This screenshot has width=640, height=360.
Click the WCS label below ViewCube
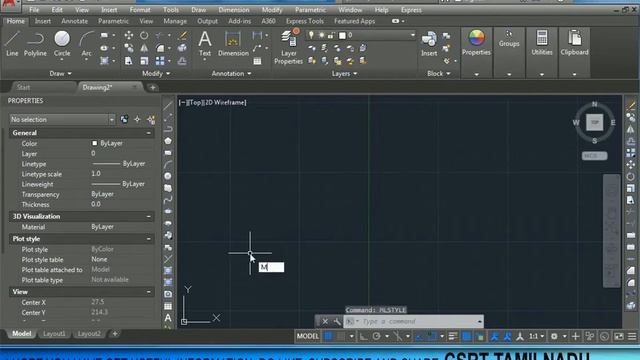[594, 156]
